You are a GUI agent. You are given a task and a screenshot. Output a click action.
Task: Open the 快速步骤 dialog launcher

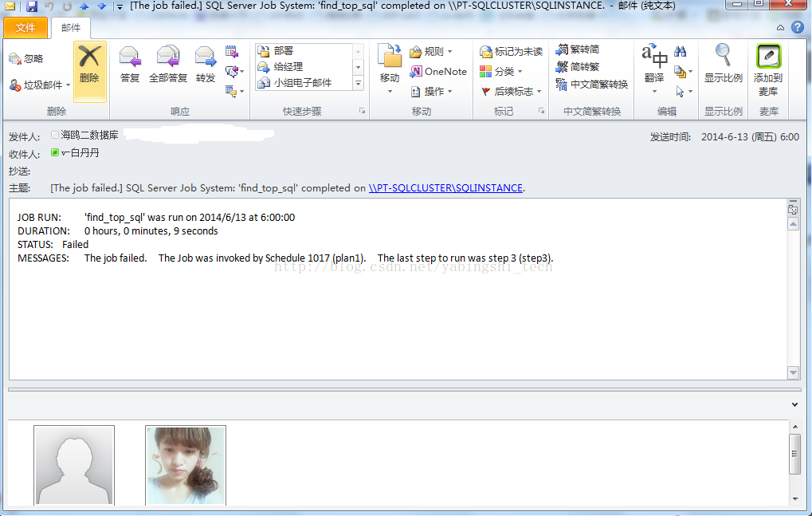(x=362, y=111)
